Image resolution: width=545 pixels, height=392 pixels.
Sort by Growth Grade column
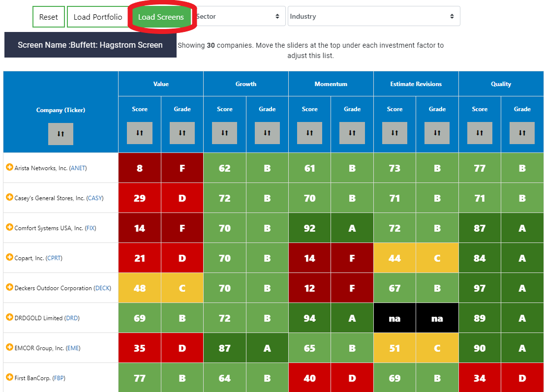(x=267, y=133)
